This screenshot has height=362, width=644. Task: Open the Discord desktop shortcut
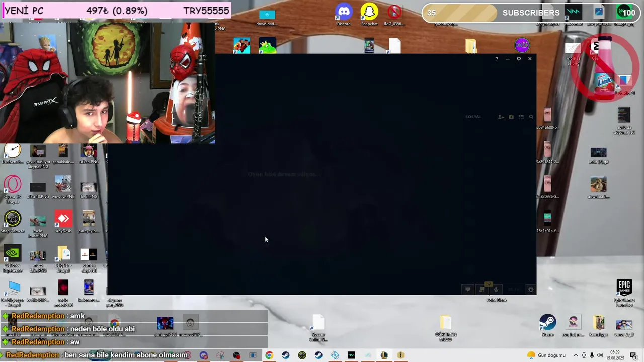344,15
